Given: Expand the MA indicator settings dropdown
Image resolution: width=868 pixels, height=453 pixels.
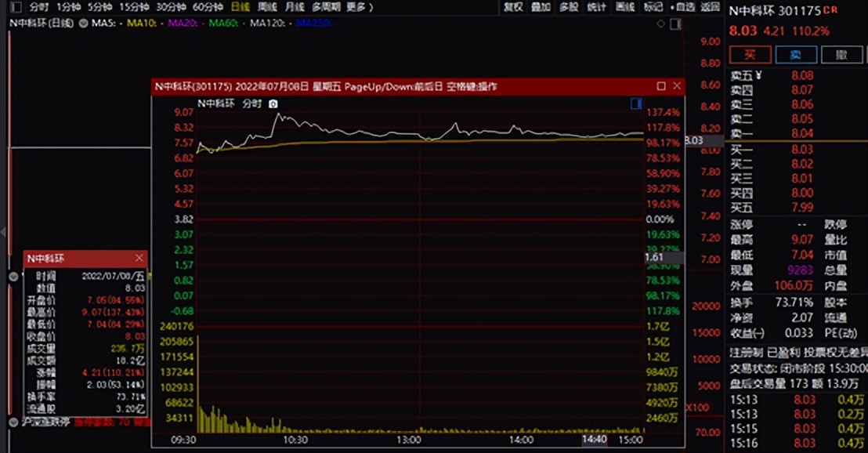Looking at the screenshot, I should 84,24.
